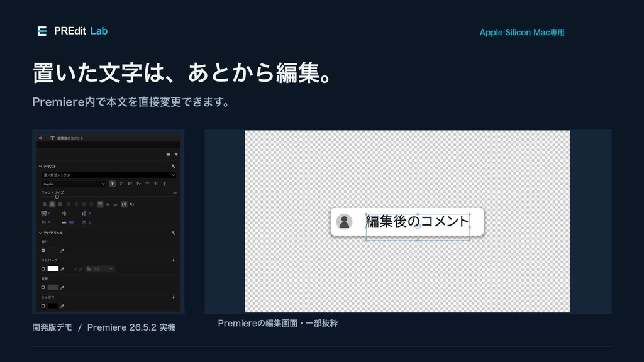Viewport: 644px width, 362px height.
Task: Enable the シャドウ checkbox
Action: [43, 306]
